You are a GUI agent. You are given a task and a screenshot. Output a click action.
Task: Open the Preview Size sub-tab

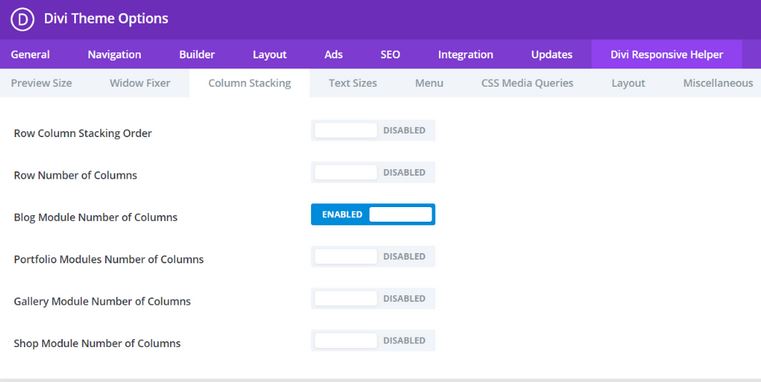click(x=41, y=83)
